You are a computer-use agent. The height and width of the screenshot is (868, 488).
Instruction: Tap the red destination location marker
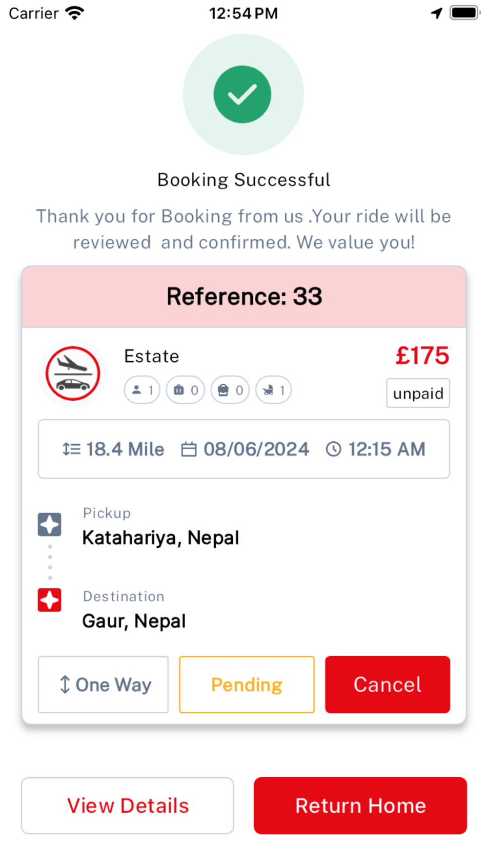pos(50,600)
